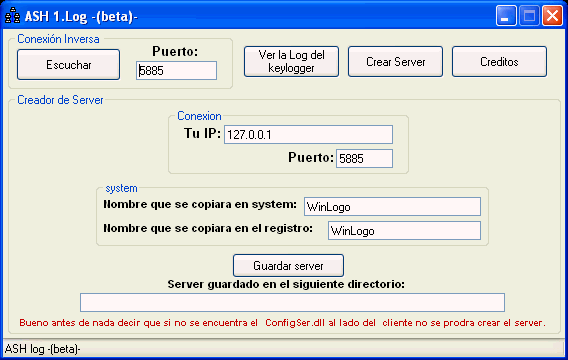Click the Conexión Inversa group label
Viewport: 568px width, 360px height.
[x=58, y=39]
